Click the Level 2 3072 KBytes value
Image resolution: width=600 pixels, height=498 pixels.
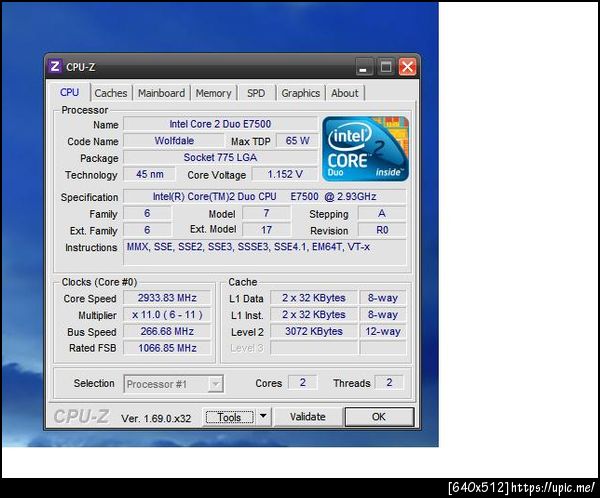coord(314,331)
